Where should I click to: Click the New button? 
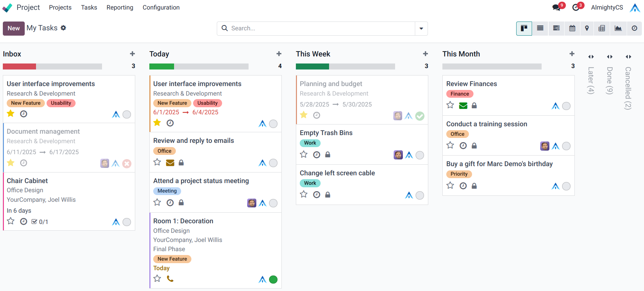pyautogui.click(x=13, y=28)
